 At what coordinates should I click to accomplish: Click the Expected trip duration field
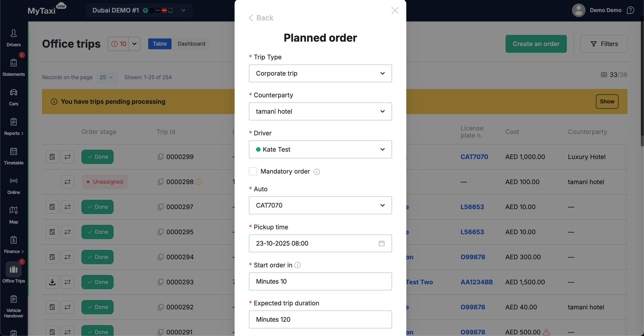[x=320, y=319]
